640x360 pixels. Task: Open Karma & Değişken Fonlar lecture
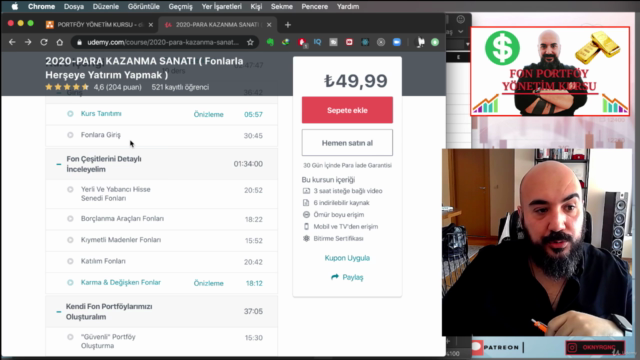pos(121,282)
